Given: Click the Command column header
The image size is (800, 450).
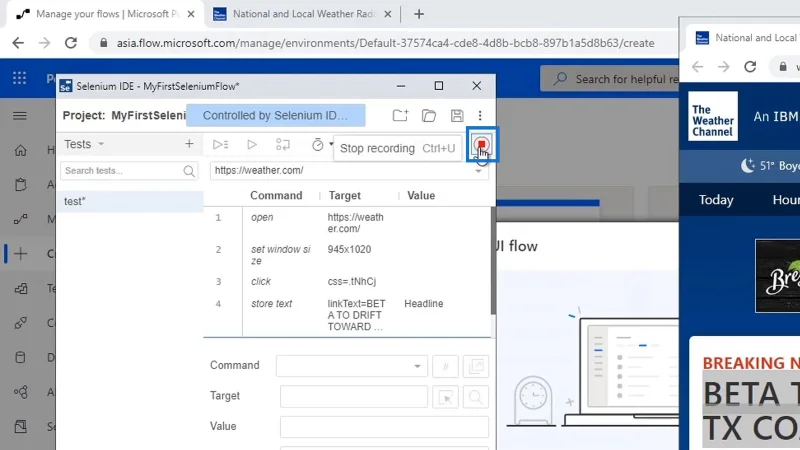Looking at the screenshot, I should [x=276, y=195].
